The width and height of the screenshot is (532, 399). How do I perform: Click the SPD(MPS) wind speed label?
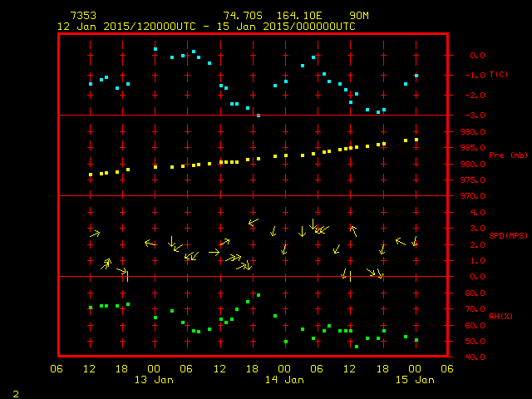[508, 236]
